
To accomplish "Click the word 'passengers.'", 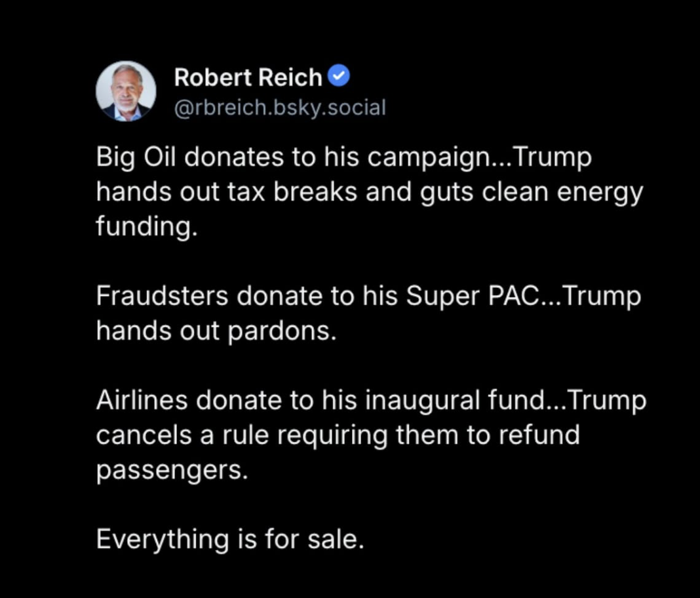I will coord(172,471).
